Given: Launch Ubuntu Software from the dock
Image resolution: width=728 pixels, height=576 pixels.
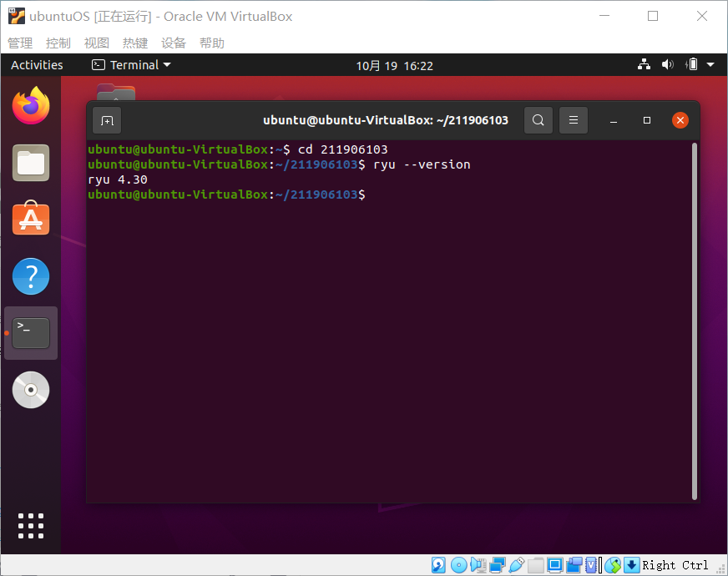Looking at the screenshot, I should point(31,218).
